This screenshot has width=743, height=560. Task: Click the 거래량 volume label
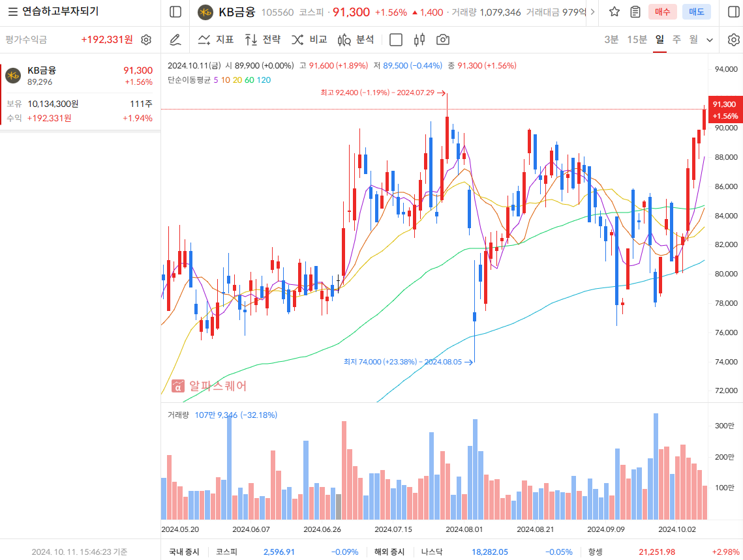point(178,415)
